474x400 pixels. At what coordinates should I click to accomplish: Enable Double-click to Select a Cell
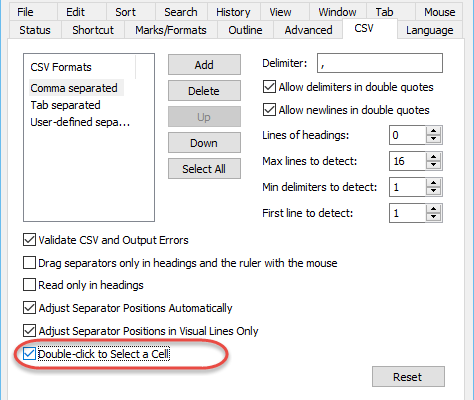[x=29, y=354]
